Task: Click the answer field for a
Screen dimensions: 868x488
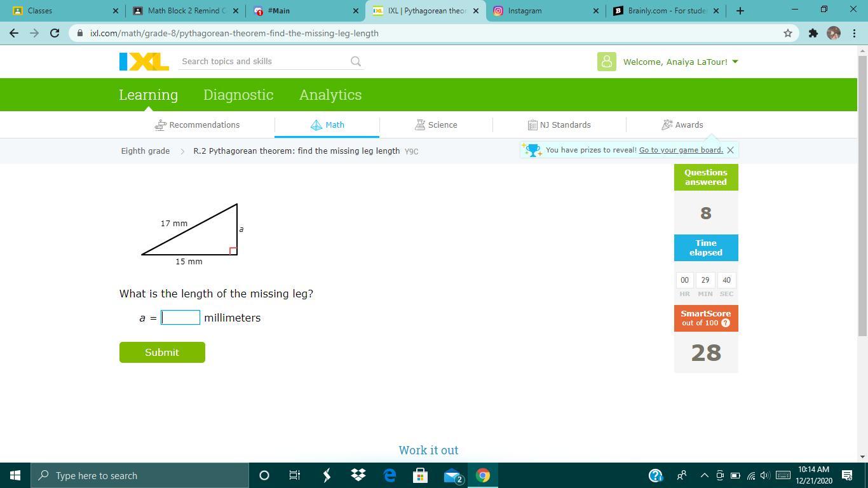Action: pyautogui.click(x=180, y=318)
